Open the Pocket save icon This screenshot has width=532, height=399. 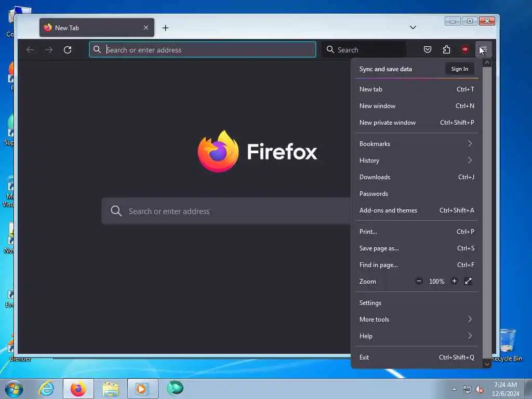pos(428,49)
